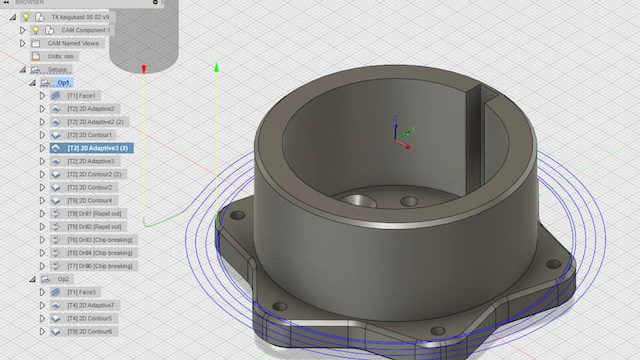Expand the [T9] 2D Contour4 operation
Viewport: 640px width, 360px height.
click(x=42, y=200)
